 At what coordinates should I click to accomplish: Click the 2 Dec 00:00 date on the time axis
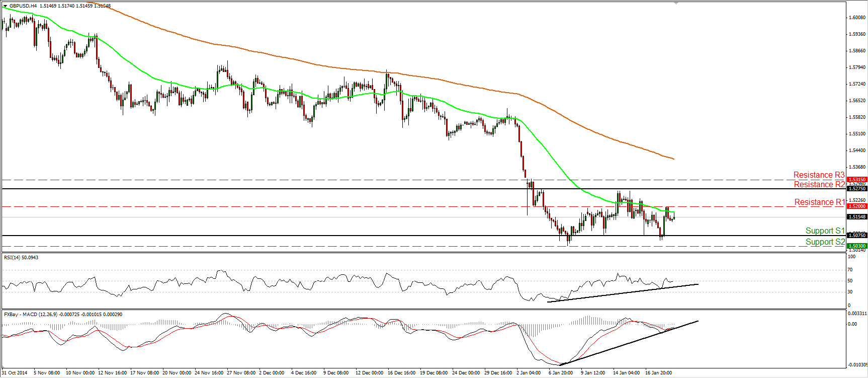click(x=272, y=373)
